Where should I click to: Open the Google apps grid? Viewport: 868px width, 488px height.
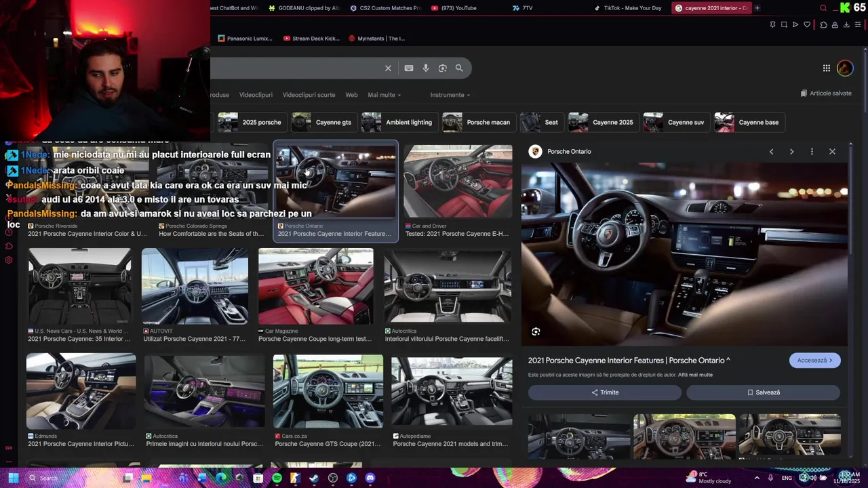pyautogui.click(x=827, y=68)
